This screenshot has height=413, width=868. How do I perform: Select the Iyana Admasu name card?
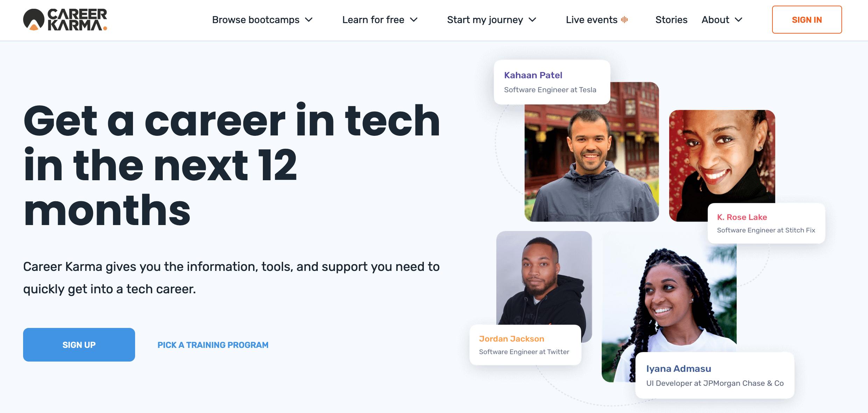tap(715, 376)
